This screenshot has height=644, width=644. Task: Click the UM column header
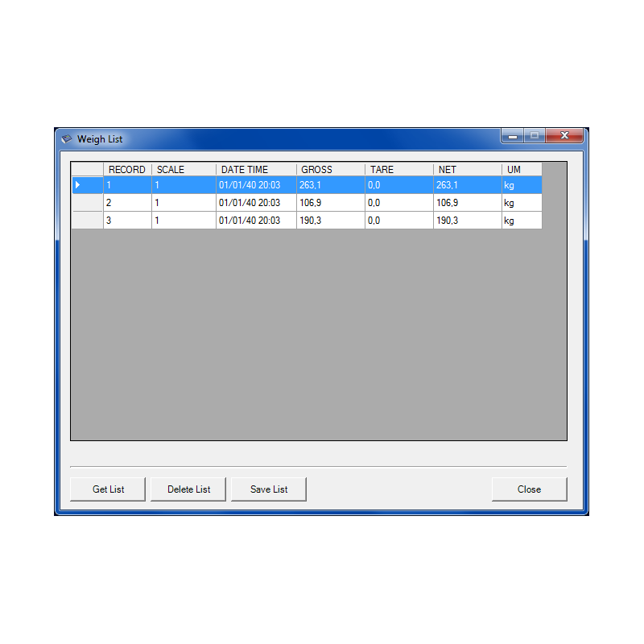tap(521, 170)
